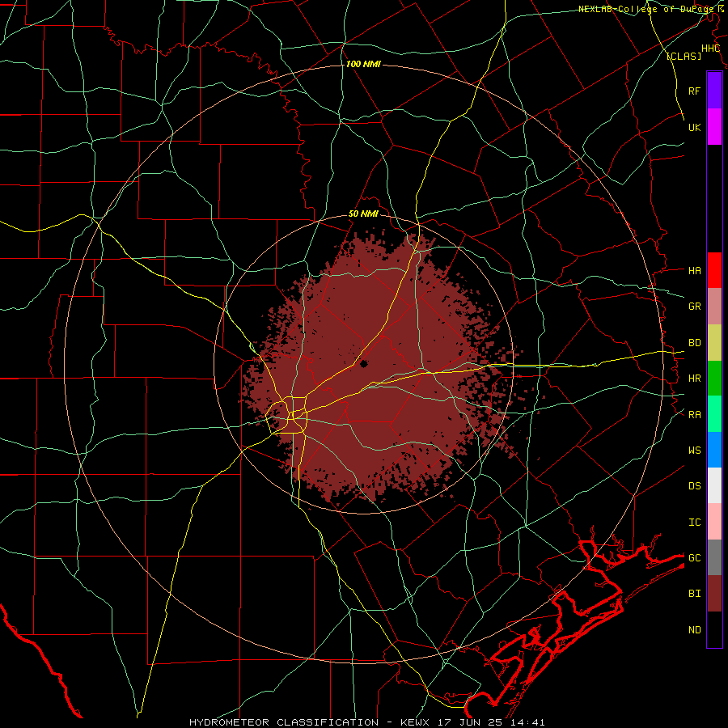This screenshot has width=728, height=728.
Task: Select the light pink IC ice crystals swatch
Action: coord(714,522)
